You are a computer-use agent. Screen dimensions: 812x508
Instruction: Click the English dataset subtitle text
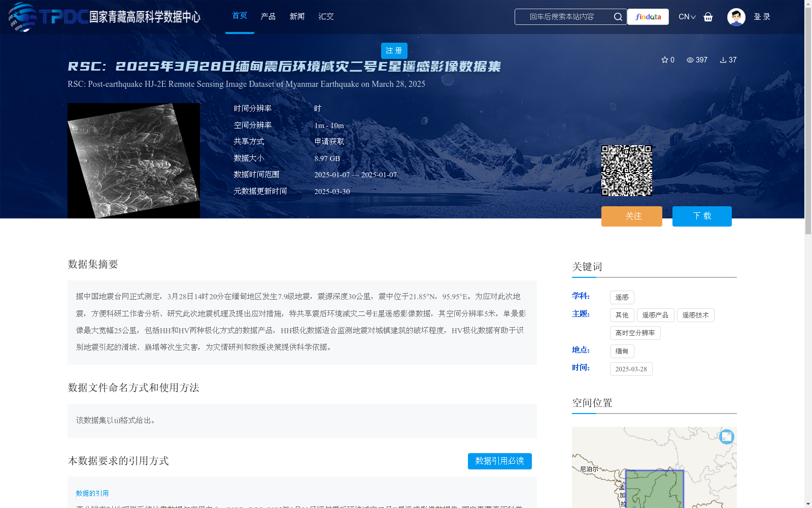[x=247, y=84]
